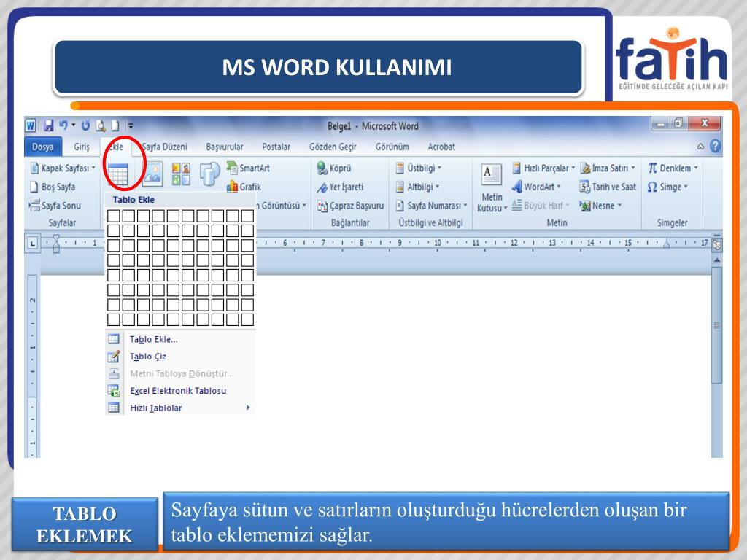Open the Altbilgi footer dropdown
This screenshot has width=747, height=560.
pos(418,187)
